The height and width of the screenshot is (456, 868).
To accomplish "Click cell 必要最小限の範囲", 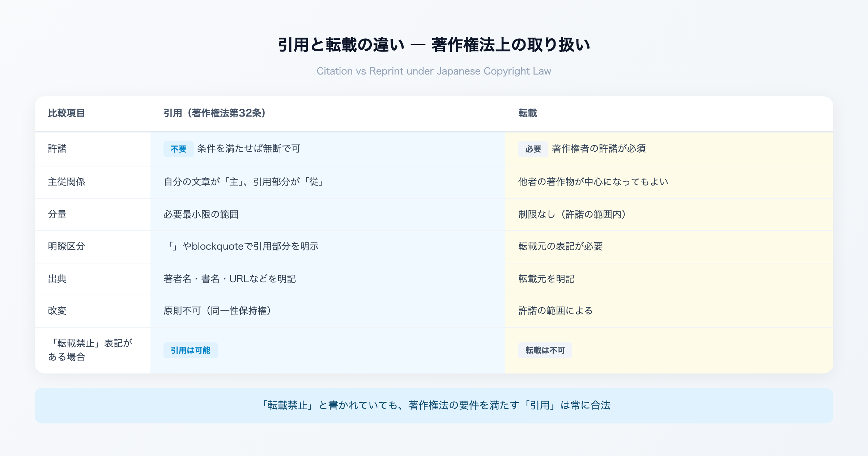I will [x=201, y=214].
